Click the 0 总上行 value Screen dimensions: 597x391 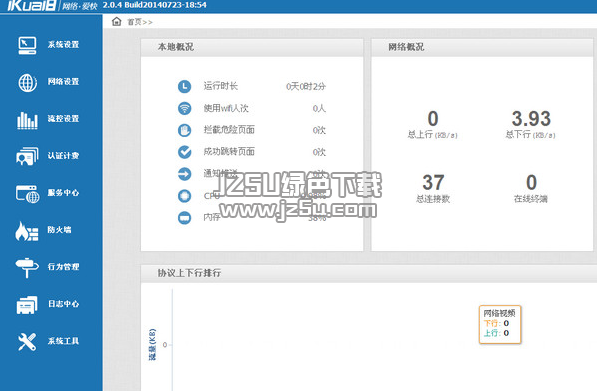(x=433, y=119)
